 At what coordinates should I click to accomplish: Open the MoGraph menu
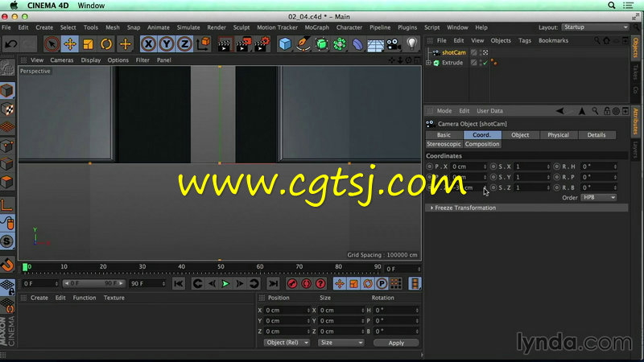tap(316, 27)
